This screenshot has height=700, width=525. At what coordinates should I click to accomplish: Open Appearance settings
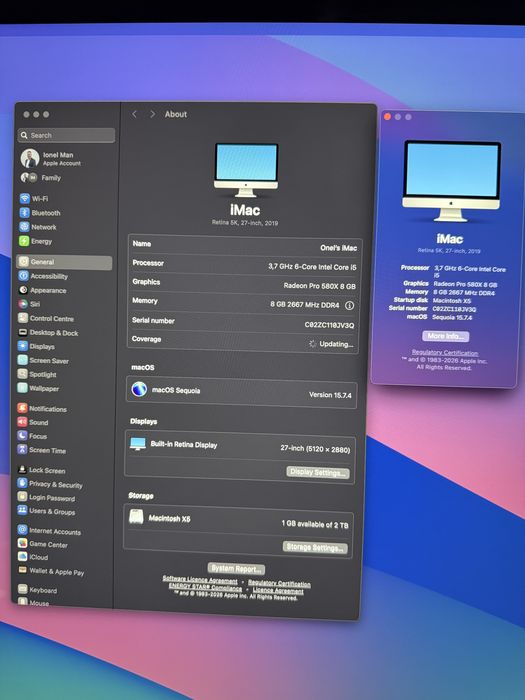tap(43, 290)
